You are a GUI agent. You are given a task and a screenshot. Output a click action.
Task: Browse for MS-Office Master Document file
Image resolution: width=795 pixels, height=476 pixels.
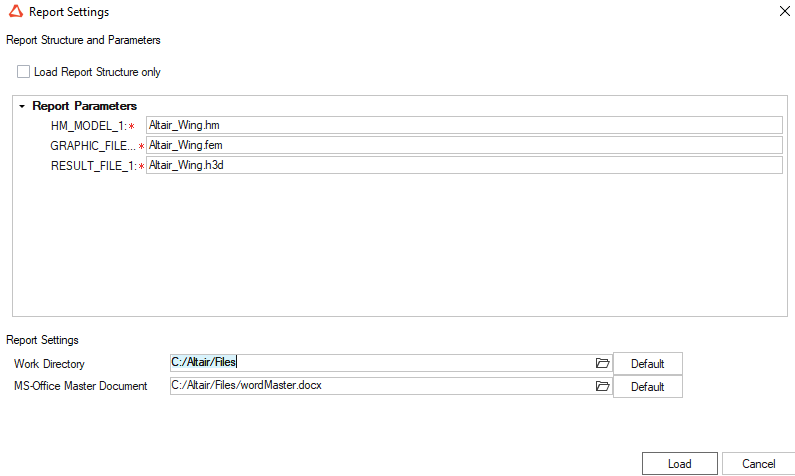click(602, 386)
